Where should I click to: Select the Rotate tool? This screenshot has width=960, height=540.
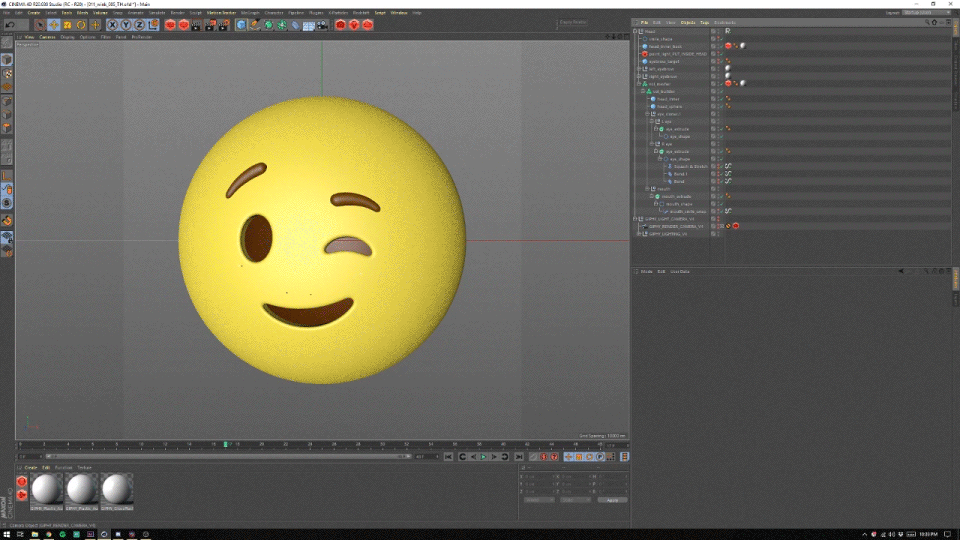click(x=81, y=25)
